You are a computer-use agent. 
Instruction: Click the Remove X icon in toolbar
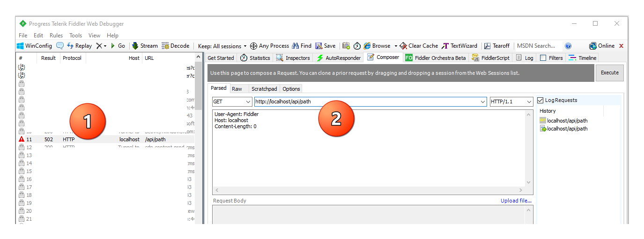pos(99,46)
